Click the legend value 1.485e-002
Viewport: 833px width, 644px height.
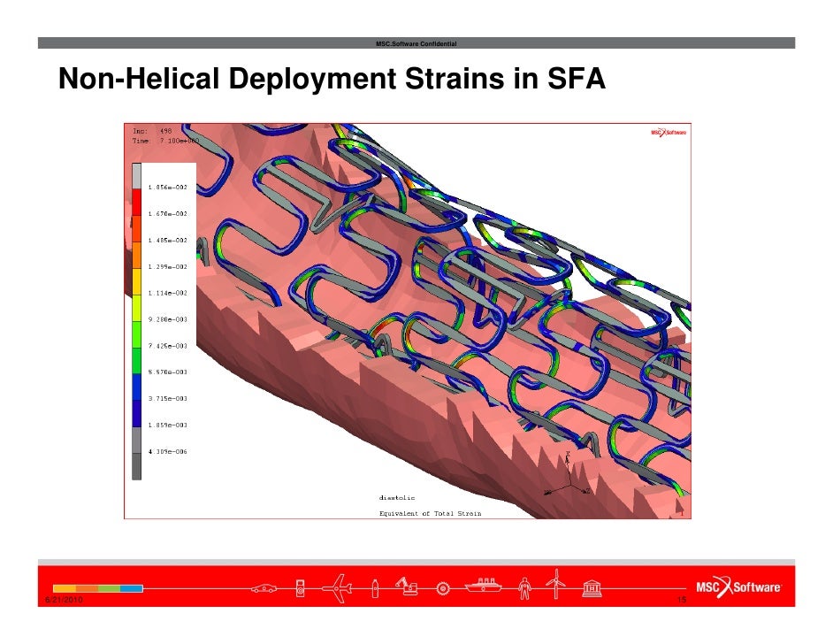(168, 240)
